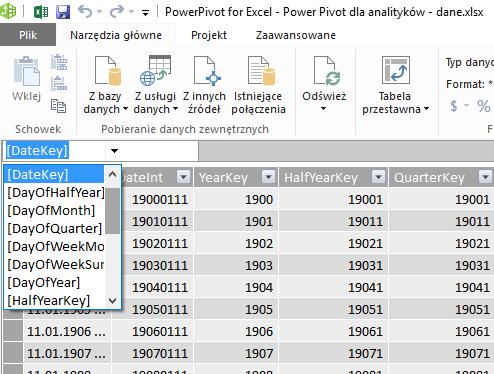The height and width of the screenshot is (374, 494).
Task: Open Istniejące połączenia dialog
Action: pyautogui.click(x=259, y=85)
